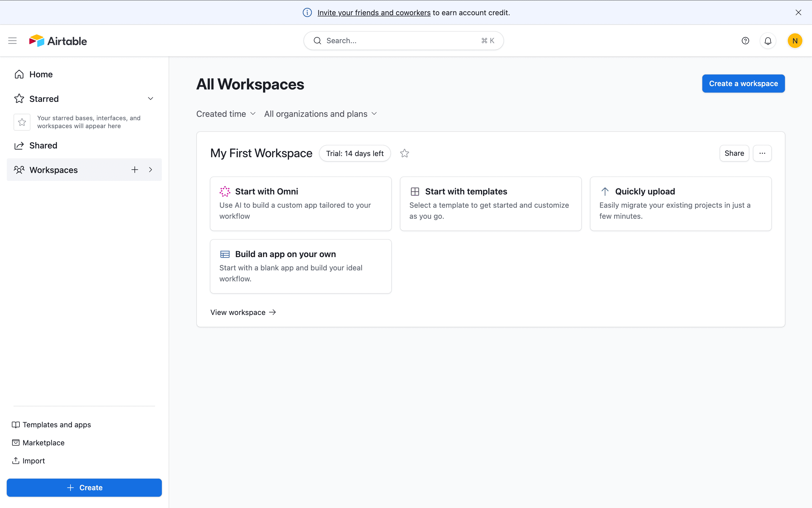812x508 pixels.
Task: Open Import in sidebar
Action: [x=28, y=461]
